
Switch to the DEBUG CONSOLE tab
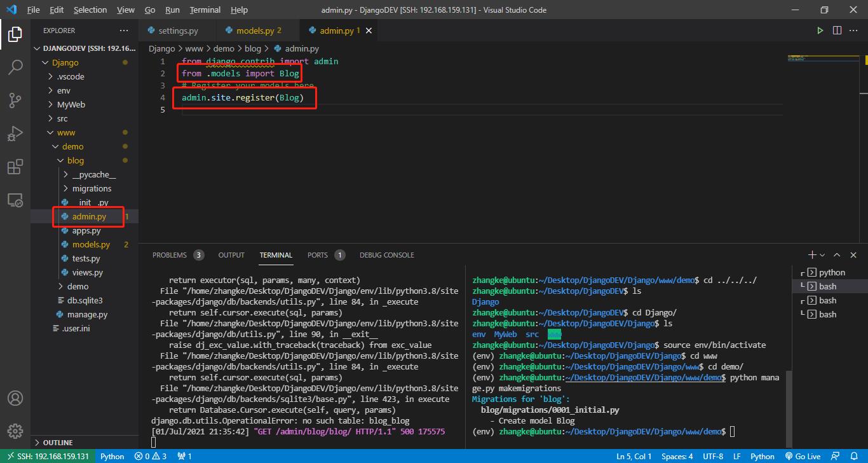[x=386, y=255]
